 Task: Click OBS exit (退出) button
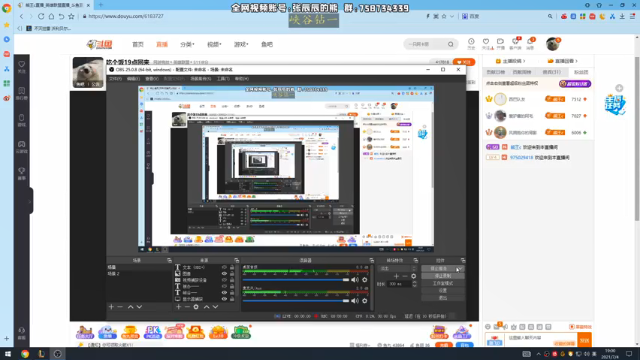point(443,298)
